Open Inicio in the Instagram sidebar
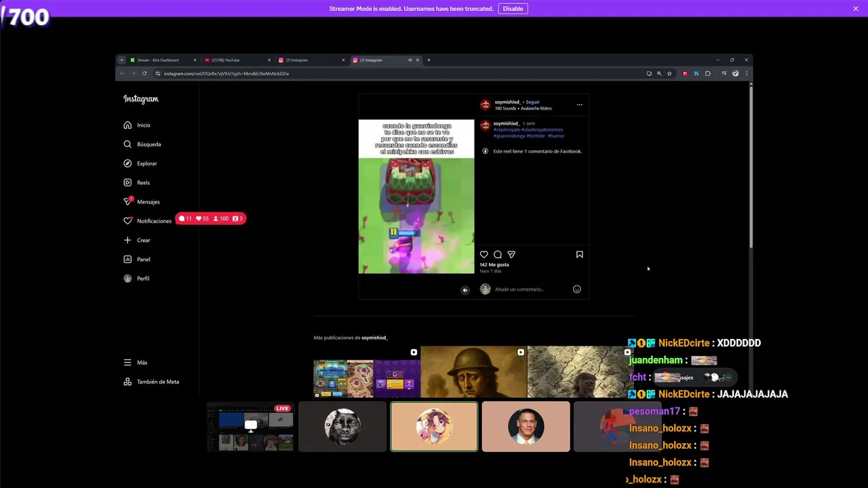Viewport: 868px width, 488px height. 137,125
